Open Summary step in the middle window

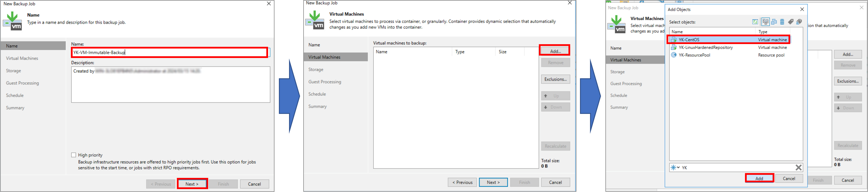[317, 106]
